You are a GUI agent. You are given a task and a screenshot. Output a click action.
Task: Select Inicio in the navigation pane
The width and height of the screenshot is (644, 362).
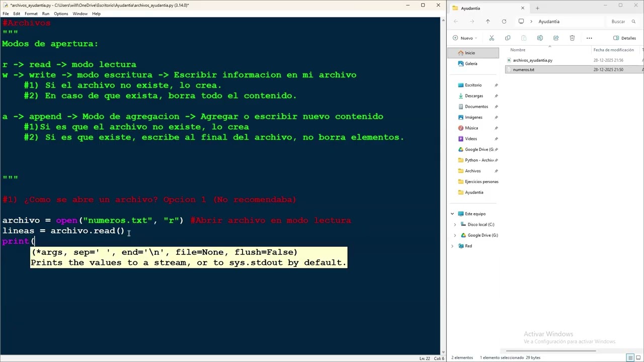(473, 53)
